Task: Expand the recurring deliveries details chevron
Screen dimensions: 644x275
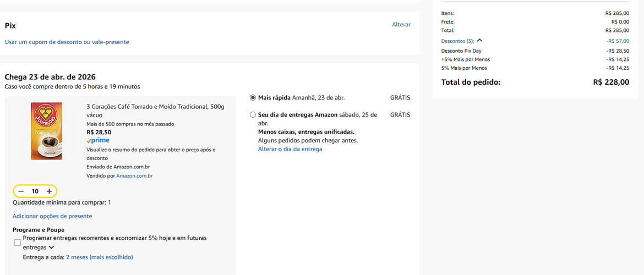Action: 51,248
